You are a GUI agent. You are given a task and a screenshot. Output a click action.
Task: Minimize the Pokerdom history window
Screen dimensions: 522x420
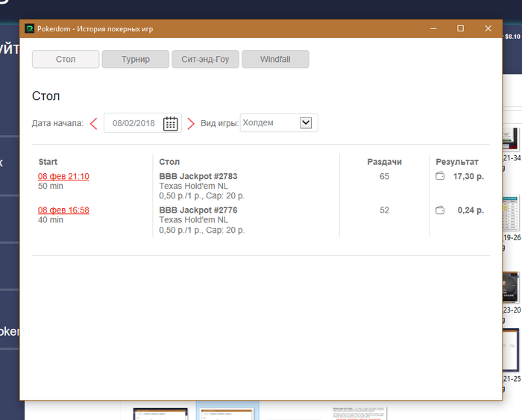click(x=433, y=28)
